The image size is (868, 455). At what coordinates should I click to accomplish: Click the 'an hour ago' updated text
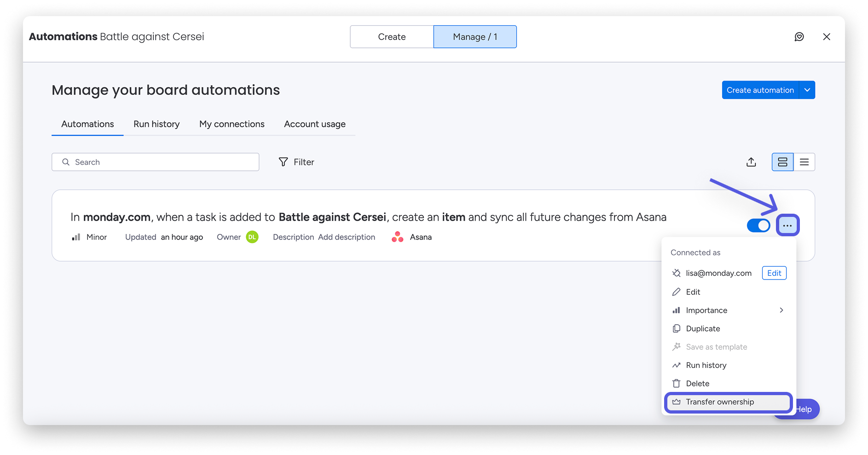(x=182, y=237)
